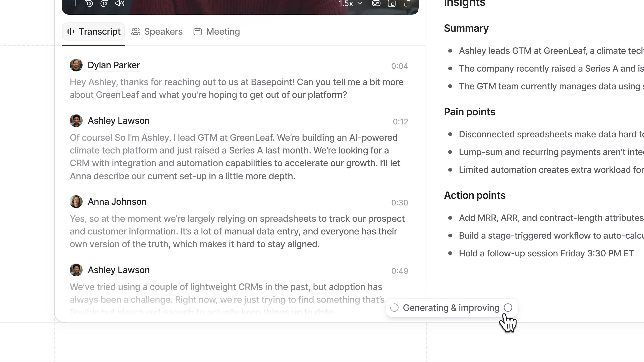The height and width of the screenshot is (362, 644).
Task: Switch to the Transcript tab
Action: (94, 32)
